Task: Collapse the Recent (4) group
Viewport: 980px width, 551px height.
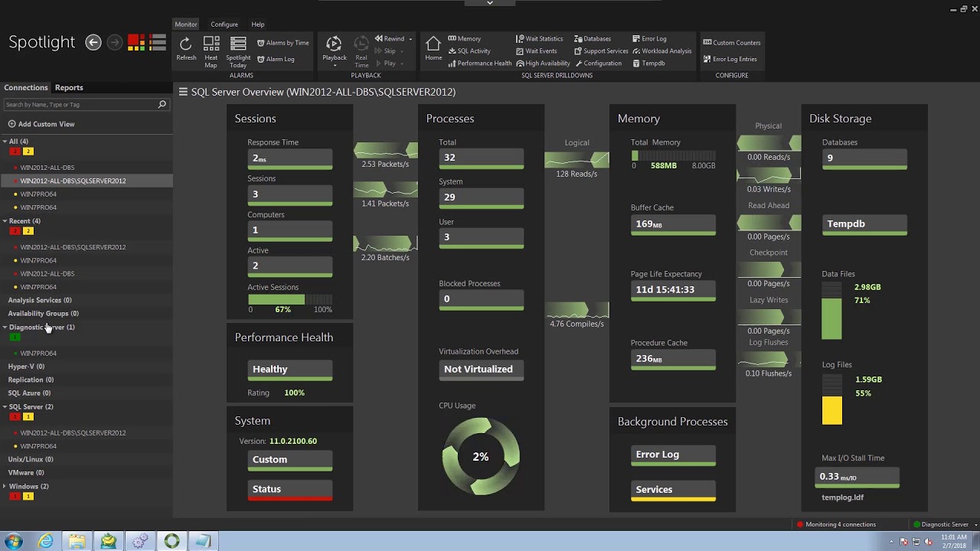Action: [5, 221]
